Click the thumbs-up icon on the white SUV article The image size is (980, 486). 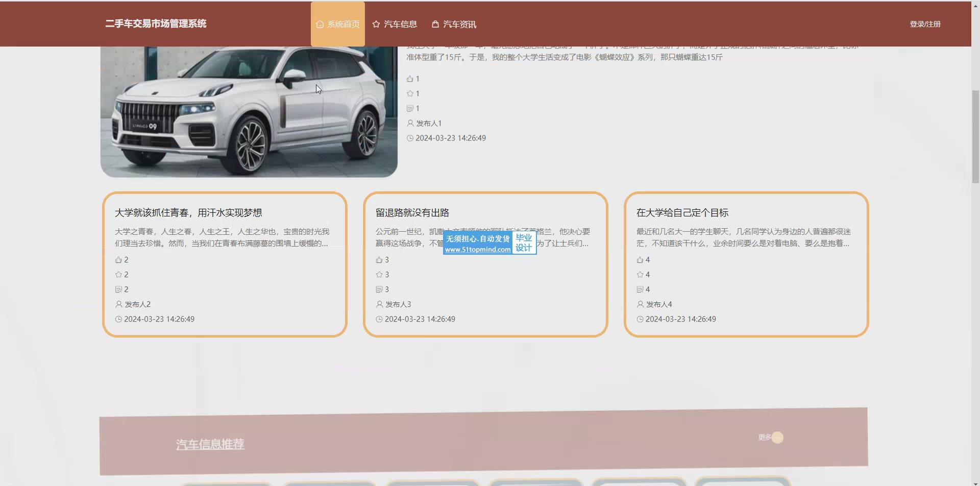pyautogui.click(x=410, y=79)
